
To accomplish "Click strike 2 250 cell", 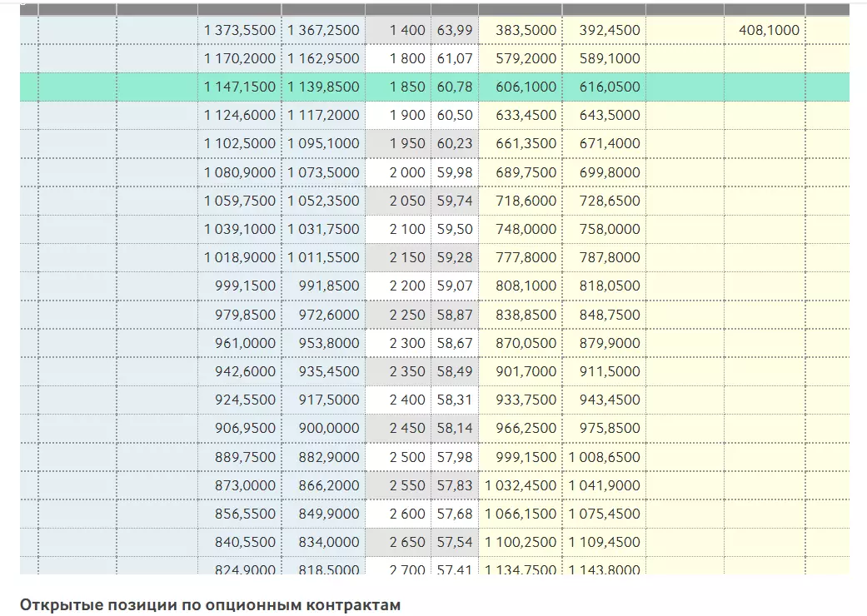I will click(398, 315).
